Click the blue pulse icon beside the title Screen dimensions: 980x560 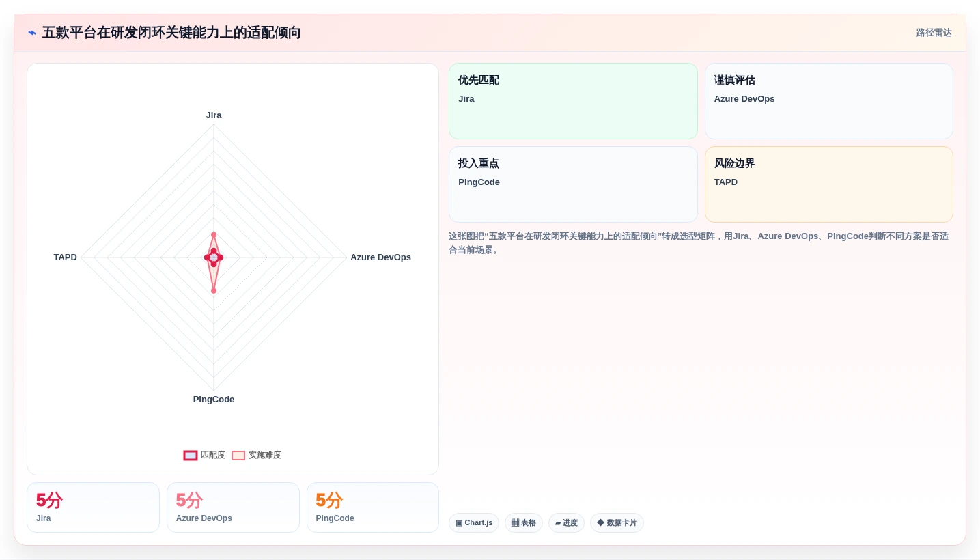tap(32, 33)
